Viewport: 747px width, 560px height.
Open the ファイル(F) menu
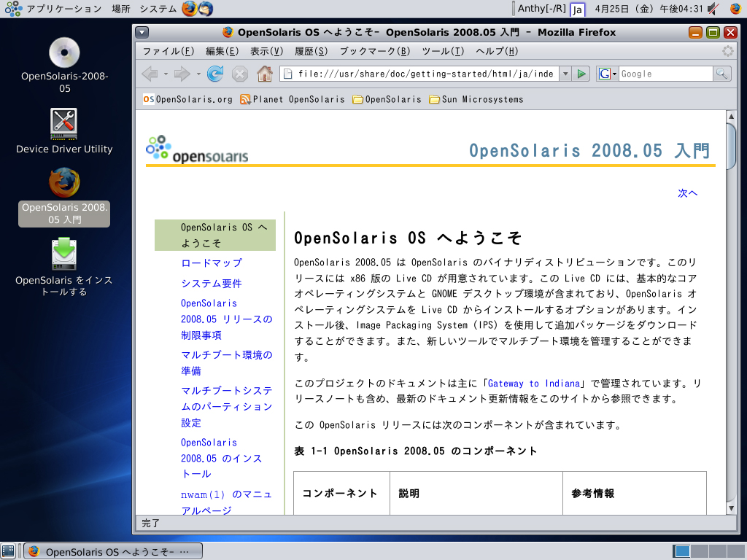169,51
